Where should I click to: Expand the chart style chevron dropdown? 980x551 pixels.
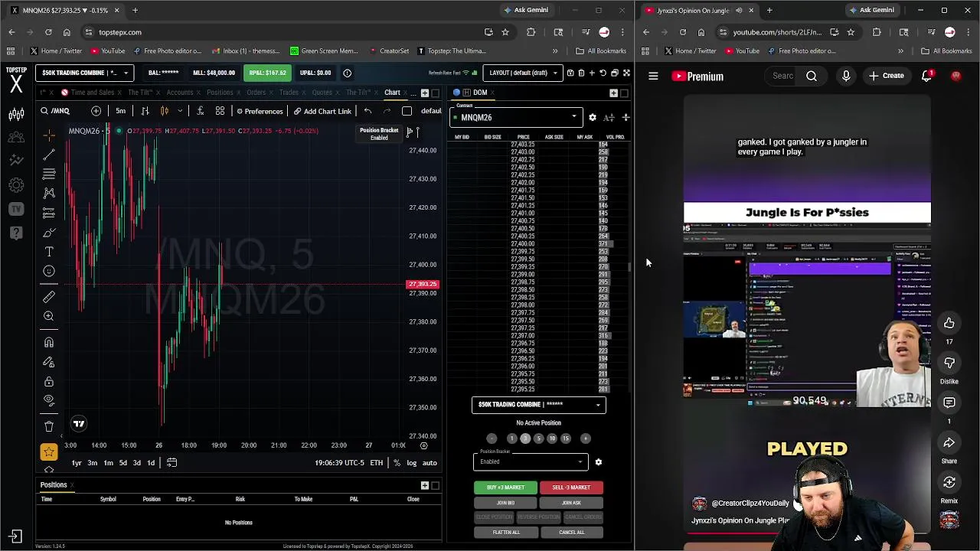pyautogui.click(x=180, y=111)
